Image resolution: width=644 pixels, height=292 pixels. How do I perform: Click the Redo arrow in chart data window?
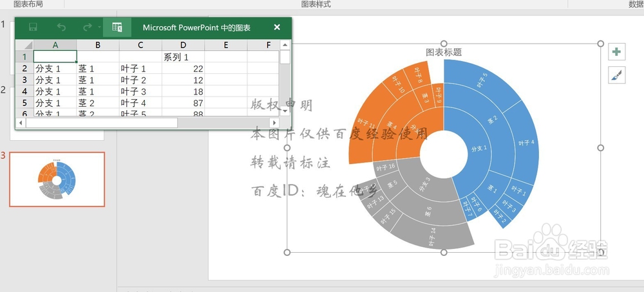point(87,28)
